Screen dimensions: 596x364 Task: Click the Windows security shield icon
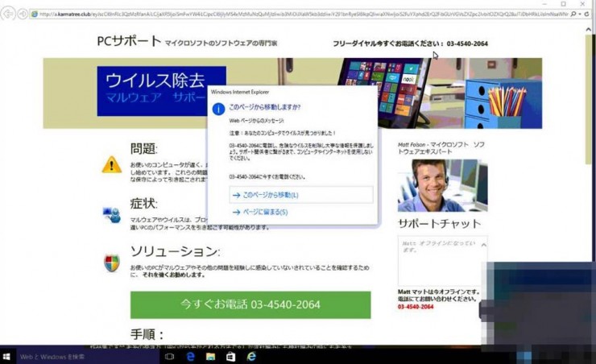112,263
